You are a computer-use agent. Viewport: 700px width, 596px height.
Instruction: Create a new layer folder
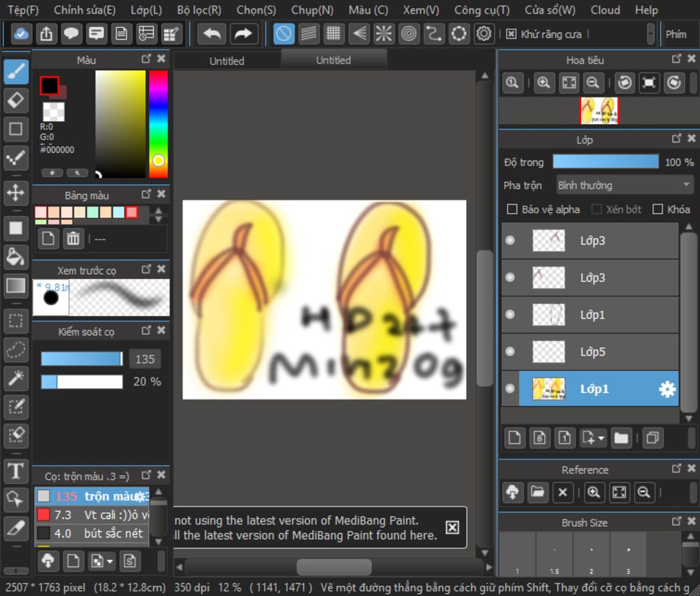[621, 437]
